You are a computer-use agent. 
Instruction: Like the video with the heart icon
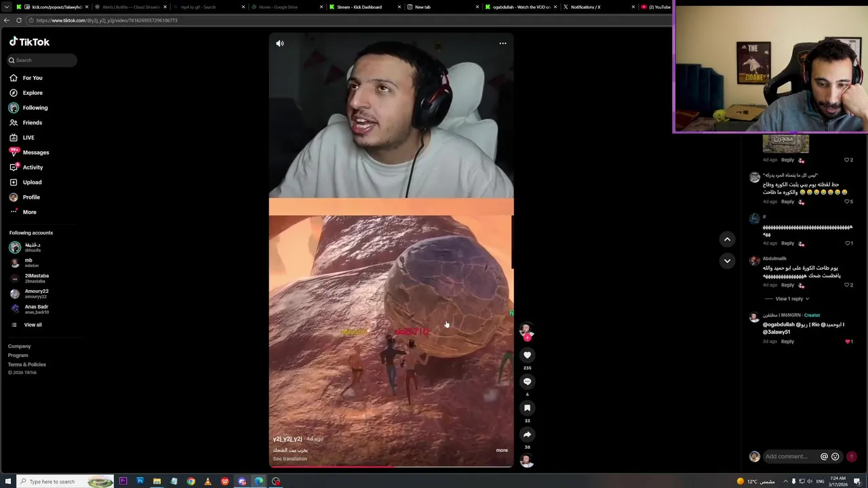527,355
